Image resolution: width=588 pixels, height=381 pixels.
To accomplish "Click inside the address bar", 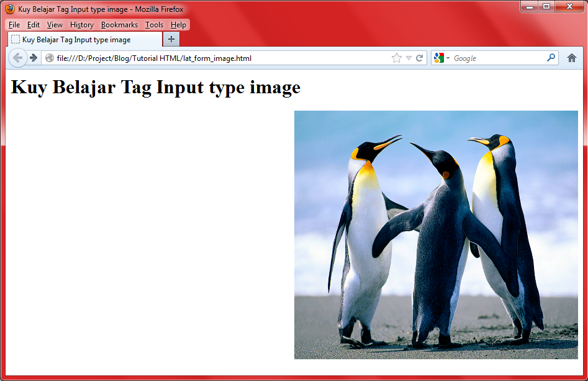I will pyautogui.click(x=217, y=57).
